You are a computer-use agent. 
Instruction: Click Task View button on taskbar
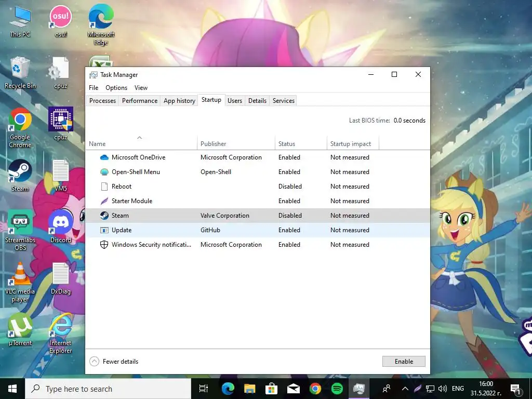pos(204,389)
